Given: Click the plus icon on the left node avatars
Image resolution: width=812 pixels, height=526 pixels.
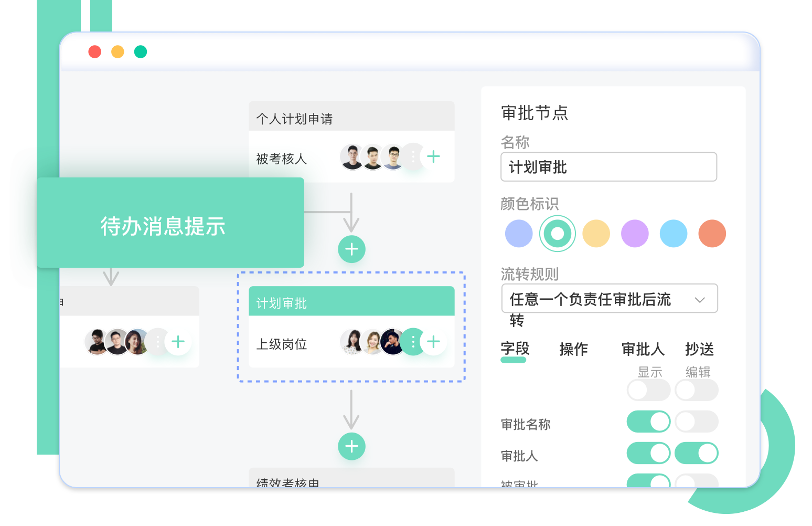Looking at the screenshot, I should (178, 342).
